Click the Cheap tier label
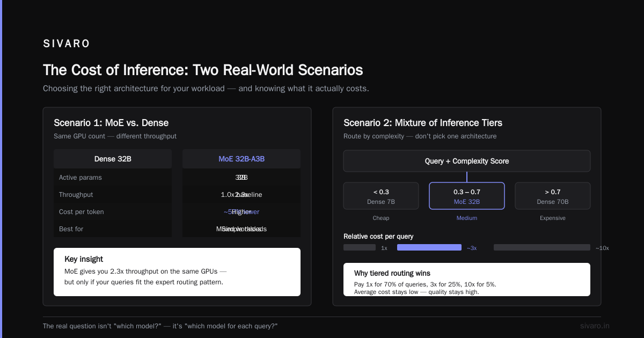Image resolution: width=644 pixels, height=338 pixels. 381,218
